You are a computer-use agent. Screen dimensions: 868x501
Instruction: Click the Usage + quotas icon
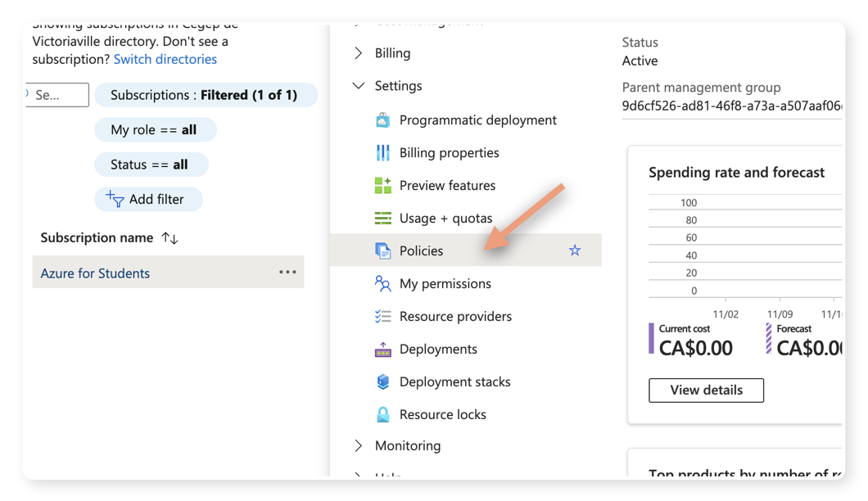pos(382,219)
